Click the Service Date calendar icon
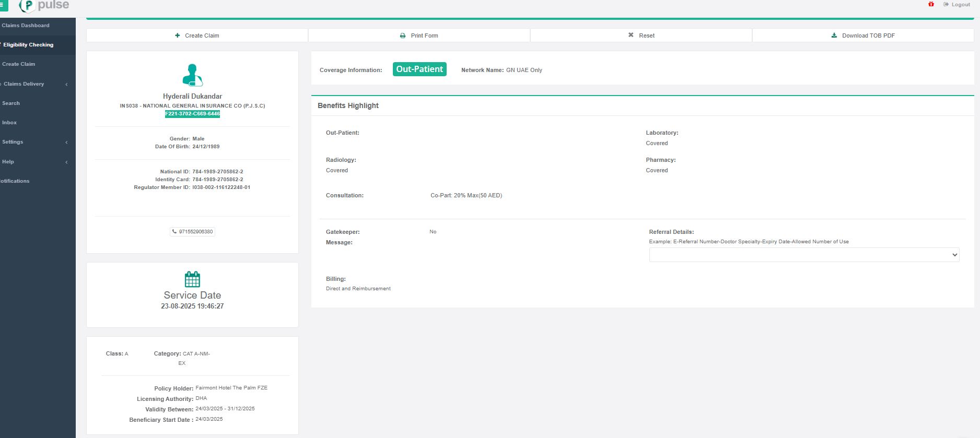Image resolution: width=980 pixels, height=438 pixels. point(192,279)
